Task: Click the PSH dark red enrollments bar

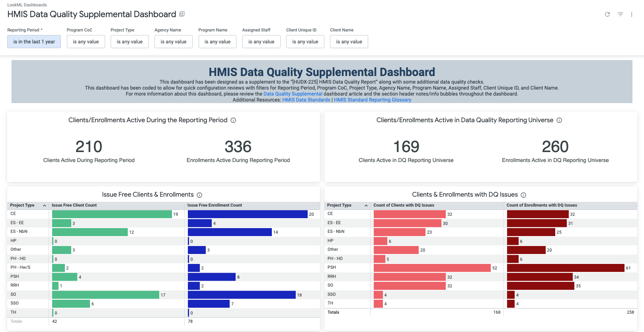Action: (x=565, y=268)
